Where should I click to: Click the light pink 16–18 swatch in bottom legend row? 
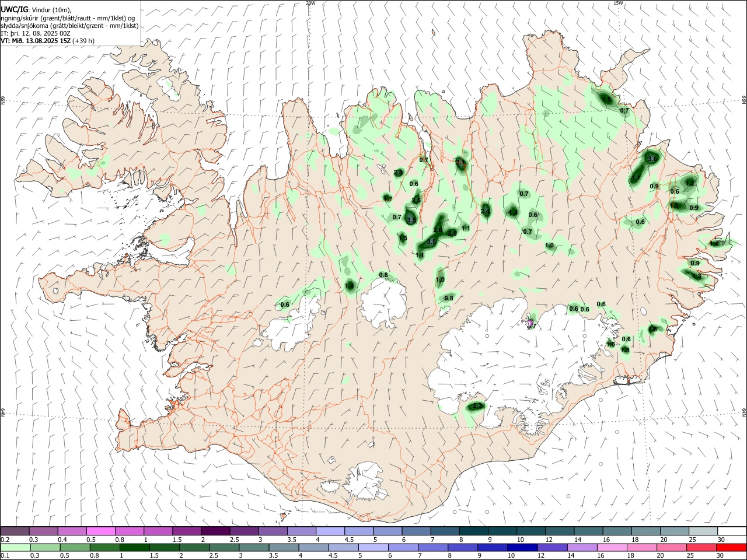pos(613,548)
